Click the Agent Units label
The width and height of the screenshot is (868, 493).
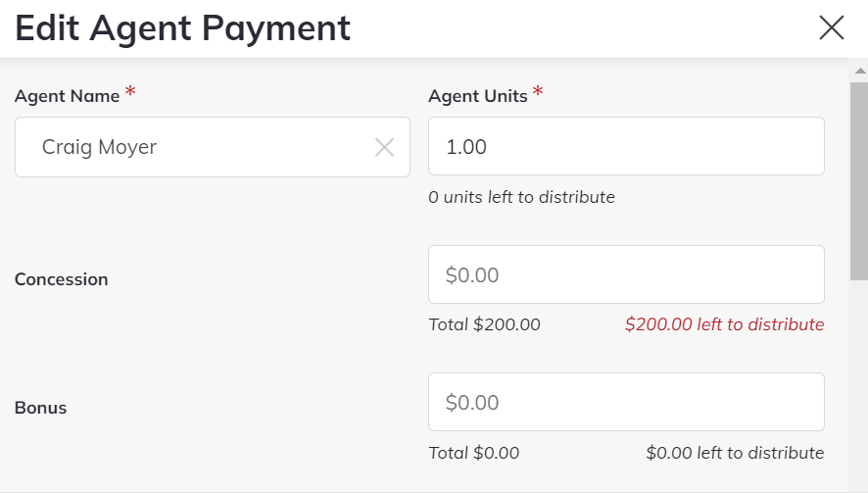(x=478, y=96)
